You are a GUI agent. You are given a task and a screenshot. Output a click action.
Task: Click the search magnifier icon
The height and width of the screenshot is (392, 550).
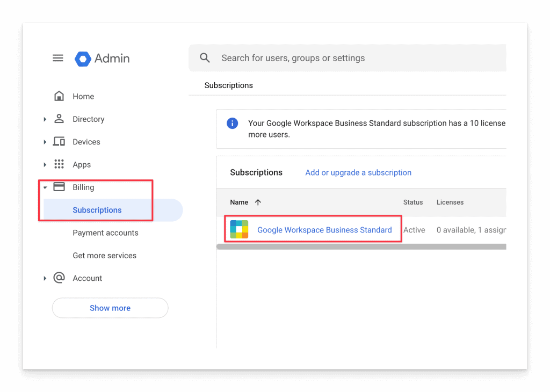pos(205,58)
